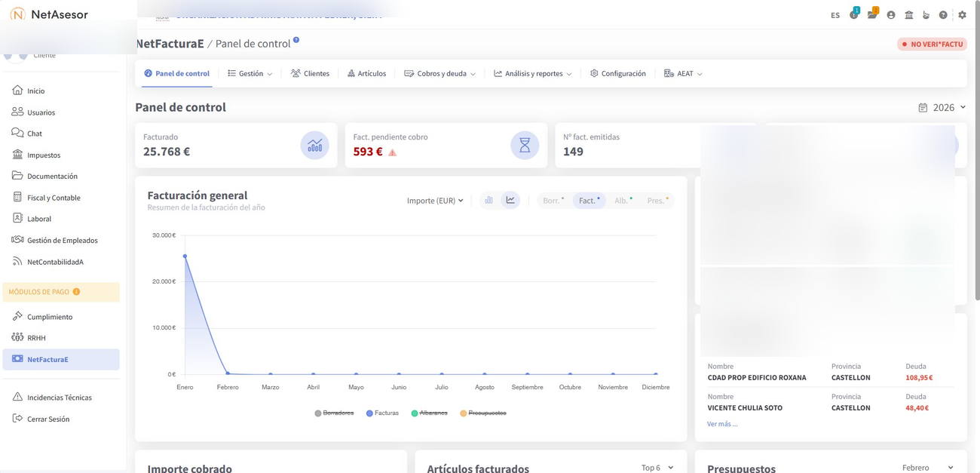Open the 2026 year dropdown
Image resolution: width=980 pixels, height=473 pixels.
pyautogui.click(x=942, y=108)
